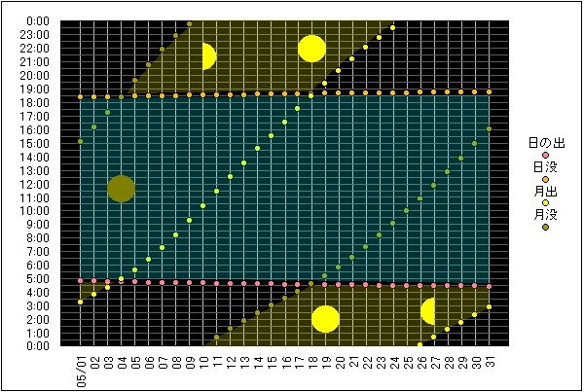
Task: Select the 月没 legend label text
Action: pos(545,215)
